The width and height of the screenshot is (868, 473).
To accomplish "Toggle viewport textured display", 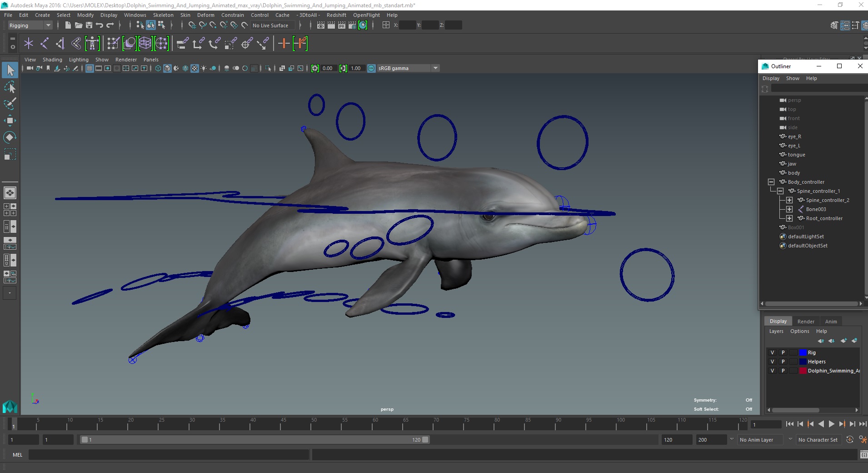I will tap(195, 68).
